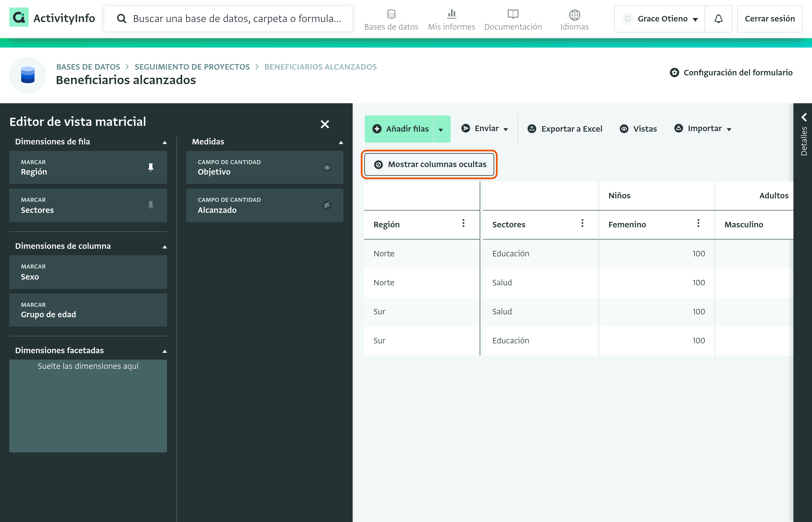Open Configuración del formulario settings
The image size is (812, 522).
[x=731, y=72]
